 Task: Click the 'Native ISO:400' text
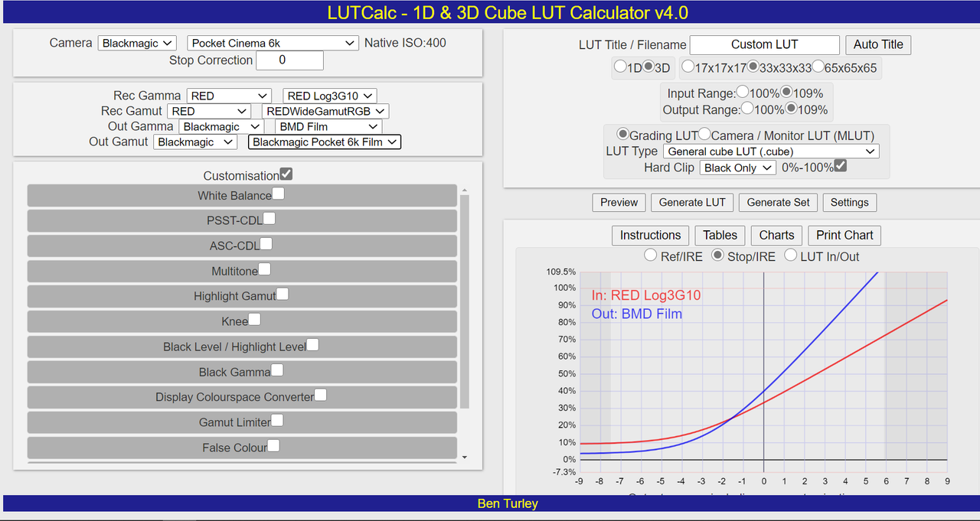coord(405,43)
